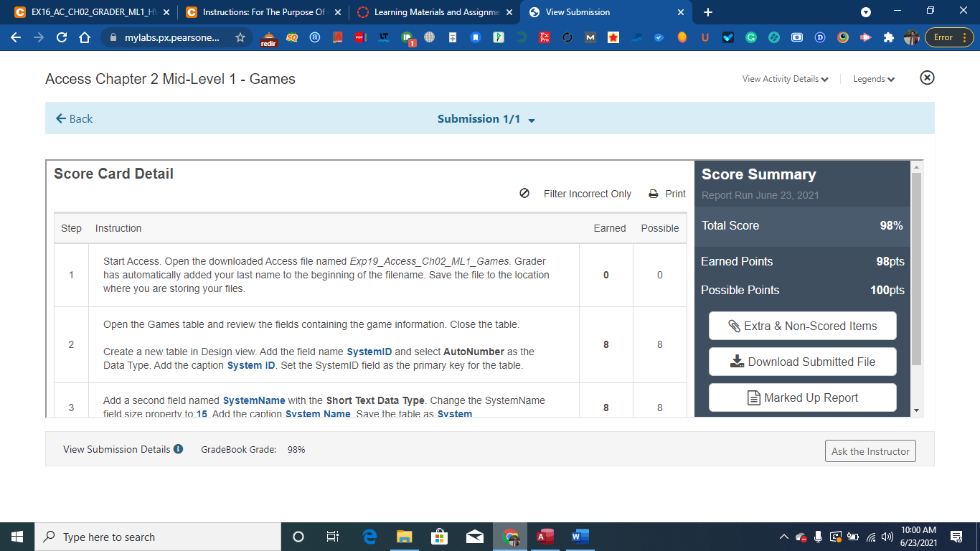Click Download Submitted File button
980x551 pixels.
802,362
